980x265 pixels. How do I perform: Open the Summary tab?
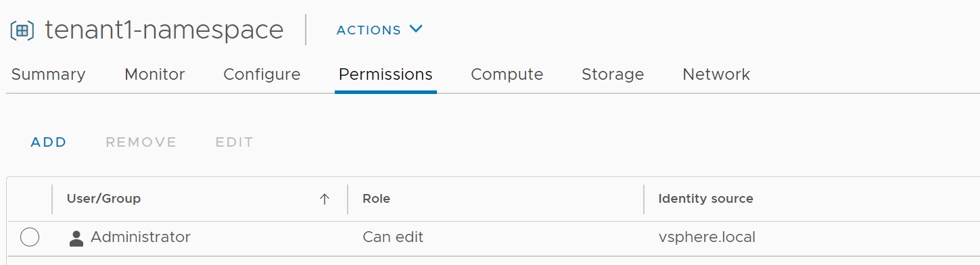point(49,74)
